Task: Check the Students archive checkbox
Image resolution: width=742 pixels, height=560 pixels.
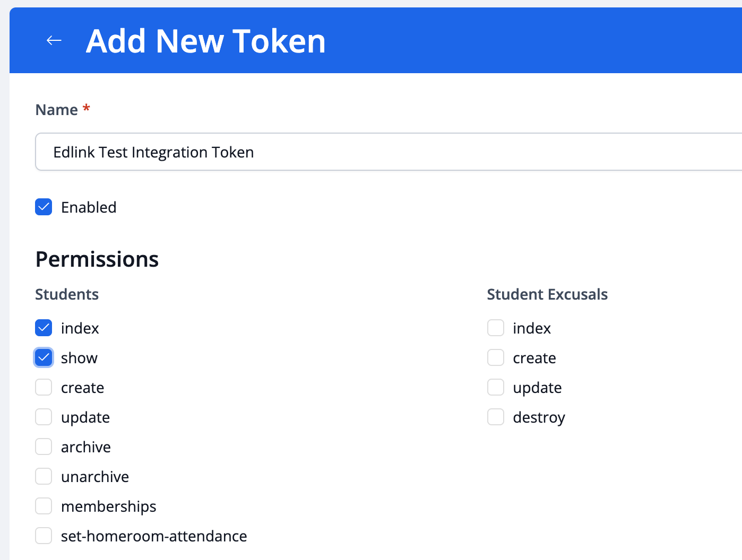Action: [x=44, y=447]
